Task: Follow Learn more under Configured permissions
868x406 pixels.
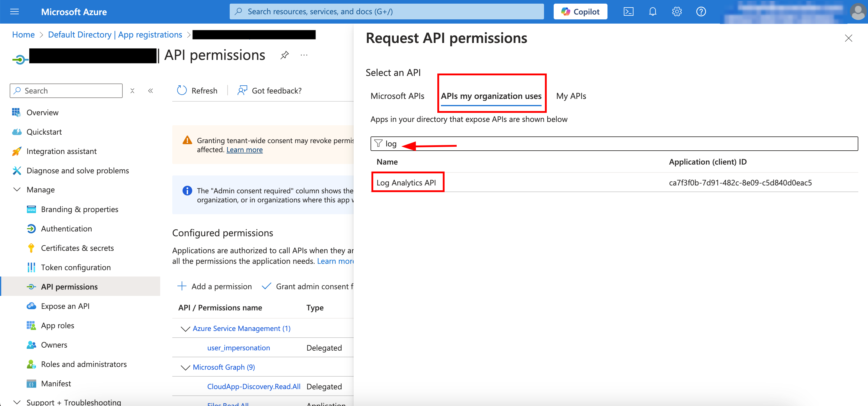Action: click(x=335, y=261)
